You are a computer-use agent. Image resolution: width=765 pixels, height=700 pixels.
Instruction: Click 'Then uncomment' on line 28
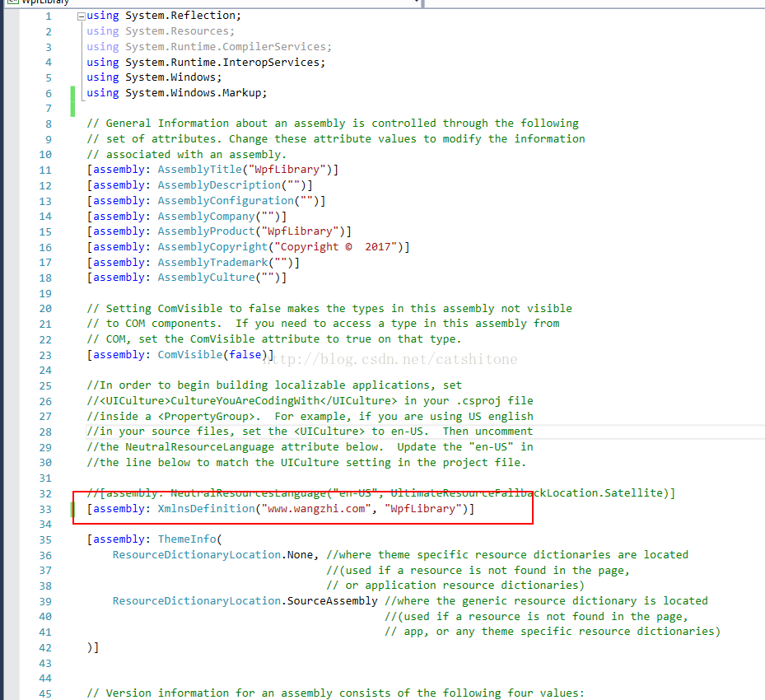487,432
